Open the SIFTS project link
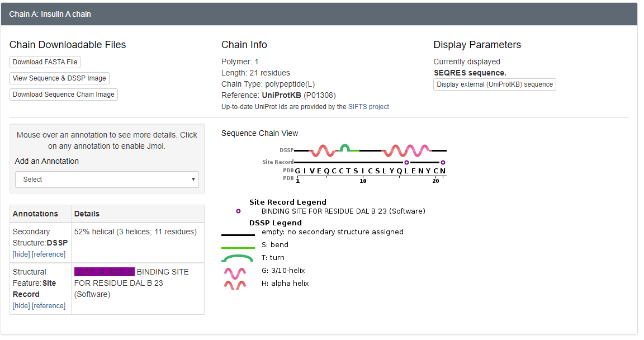 click(368, 107)
